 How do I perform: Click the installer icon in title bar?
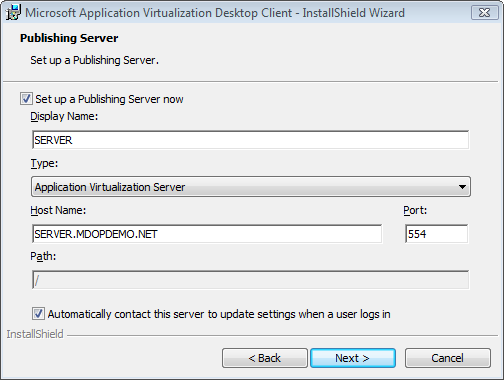13,12
